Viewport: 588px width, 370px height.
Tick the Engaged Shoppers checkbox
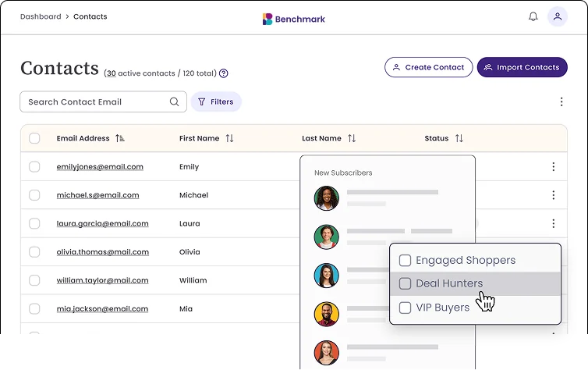point(405,260)
